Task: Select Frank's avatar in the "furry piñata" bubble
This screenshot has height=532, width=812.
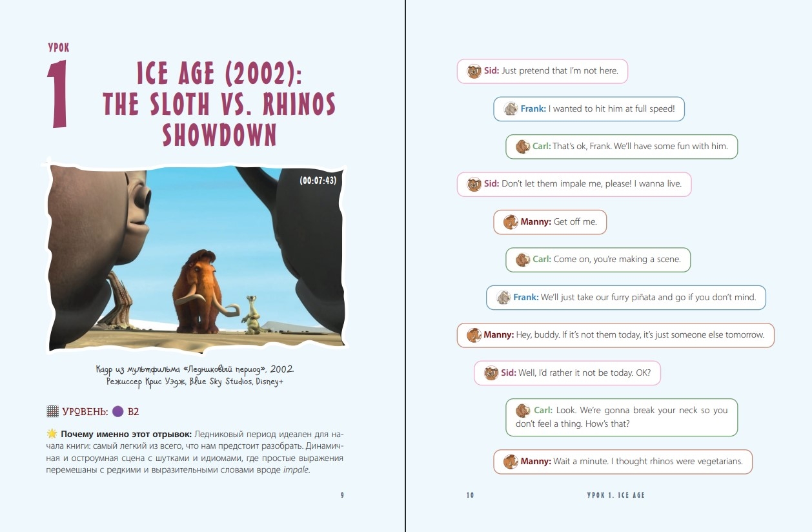Action: 503,298
